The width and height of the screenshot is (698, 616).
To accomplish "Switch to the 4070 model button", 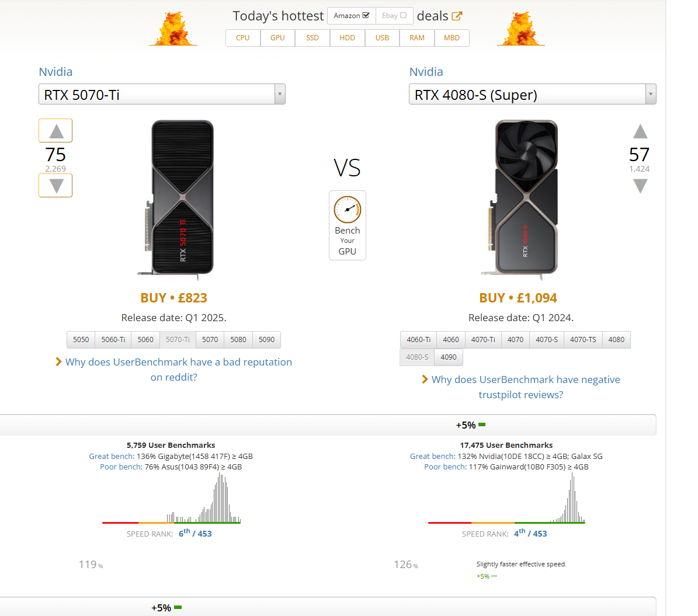I will 516,340.
